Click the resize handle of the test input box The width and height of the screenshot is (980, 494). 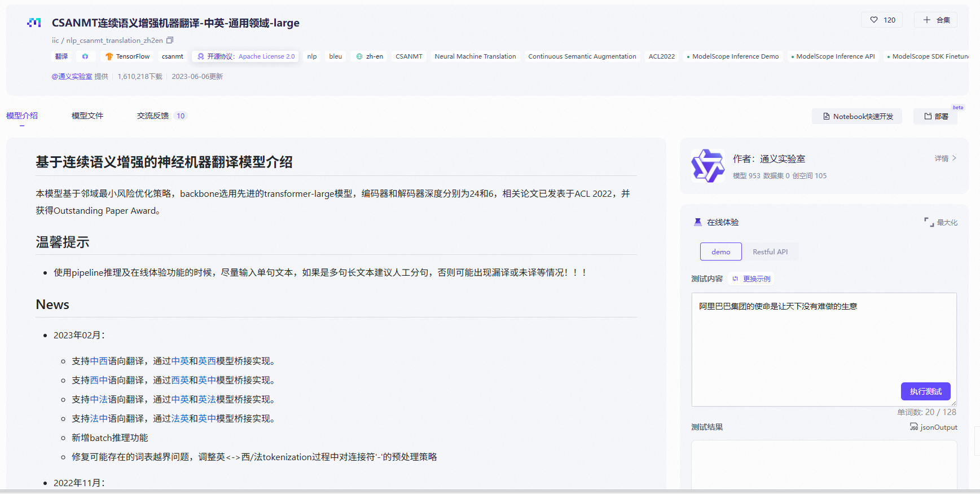953,403
